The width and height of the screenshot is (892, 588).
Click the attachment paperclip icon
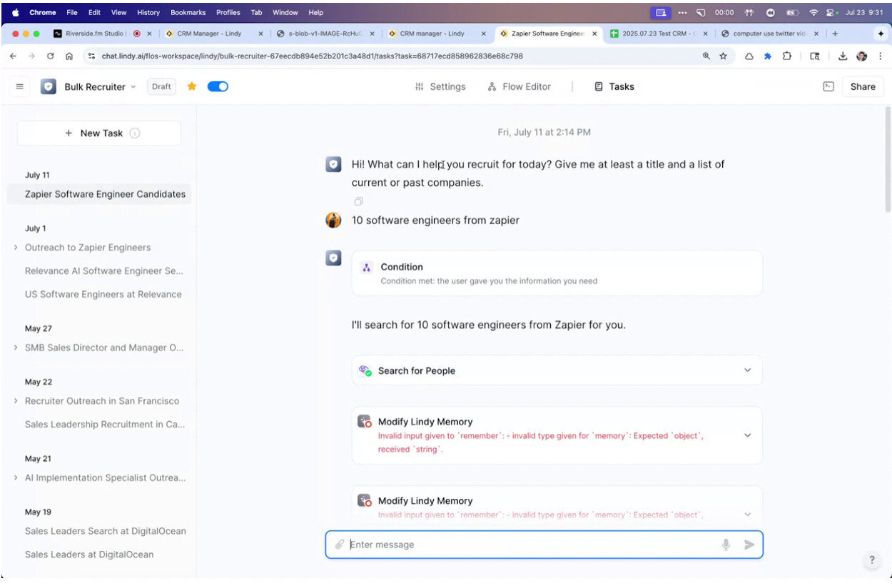[340, 544]
